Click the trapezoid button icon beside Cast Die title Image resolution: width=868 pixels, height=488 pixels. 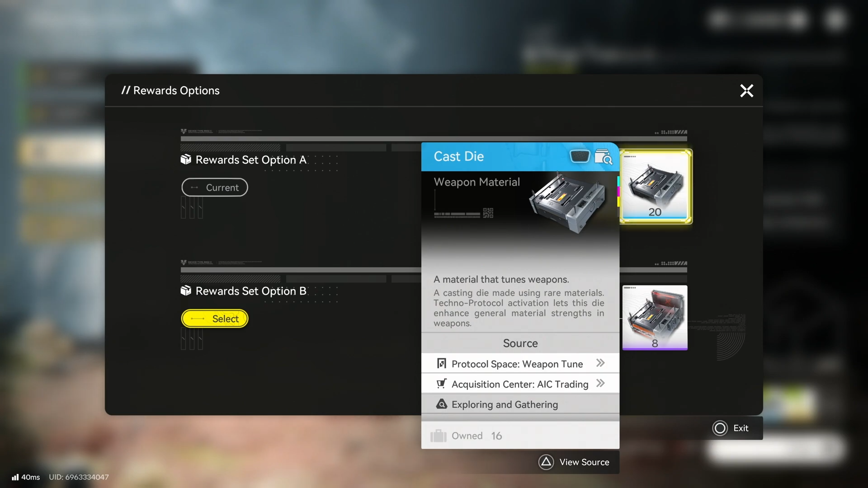pyautogui.click(x=579, y=156)
